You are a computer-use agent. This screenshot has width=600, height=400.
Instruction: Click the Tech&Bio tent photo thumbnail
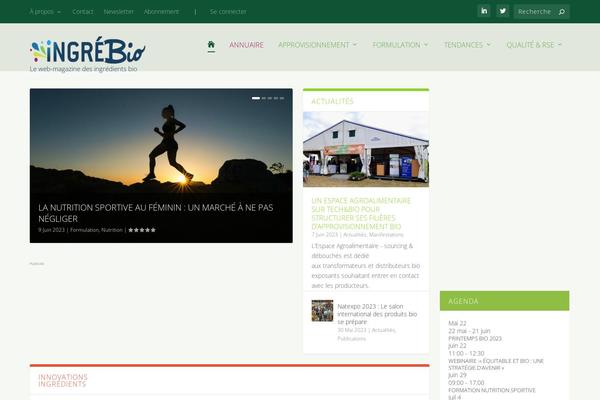pyautogui.click(x=366, y=149)
